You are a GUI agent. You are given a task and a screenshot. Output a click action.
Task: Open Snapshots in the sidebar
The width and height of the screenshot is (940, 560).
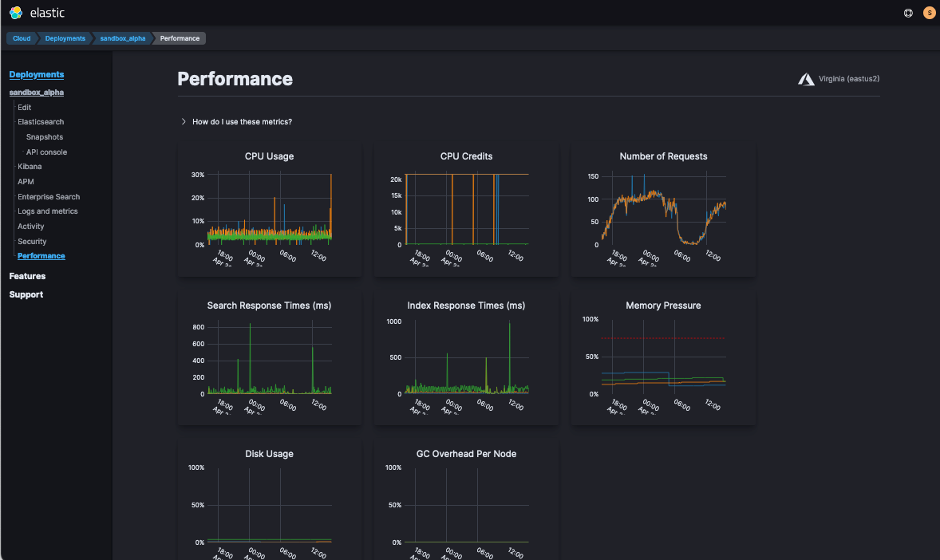[x=45, y=136]
